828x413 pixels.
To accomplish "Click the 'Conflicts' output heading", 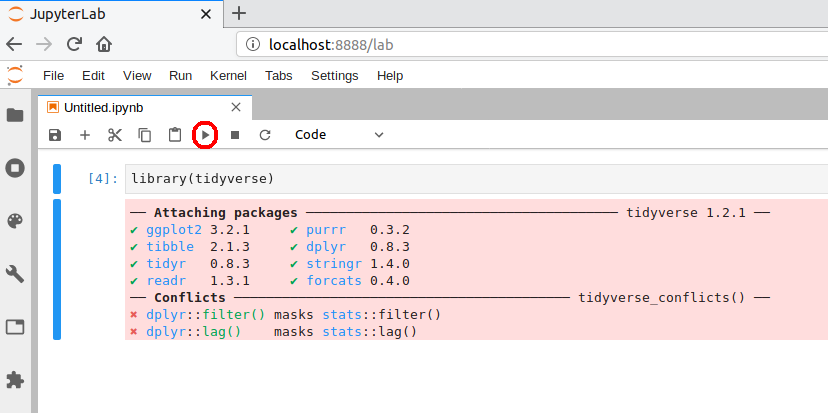I will [x=190, y=297].
